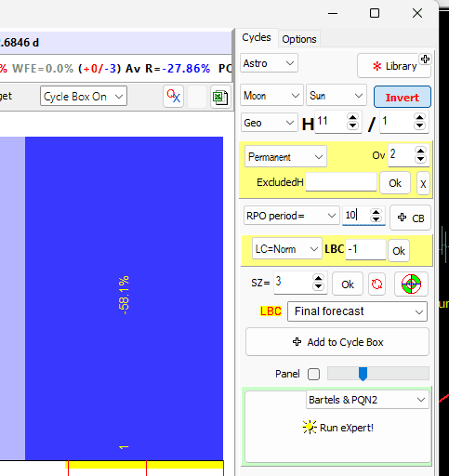Click the SZ value field showing 3
Screen dimensions: 449x476
point(293,283)
